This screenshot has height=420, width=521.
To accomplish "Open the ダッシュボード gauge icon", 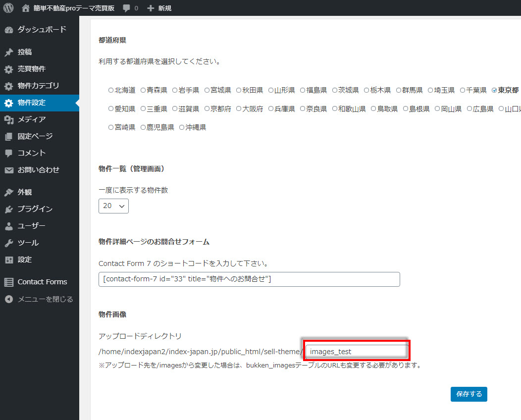I will (x=8, y=30).
